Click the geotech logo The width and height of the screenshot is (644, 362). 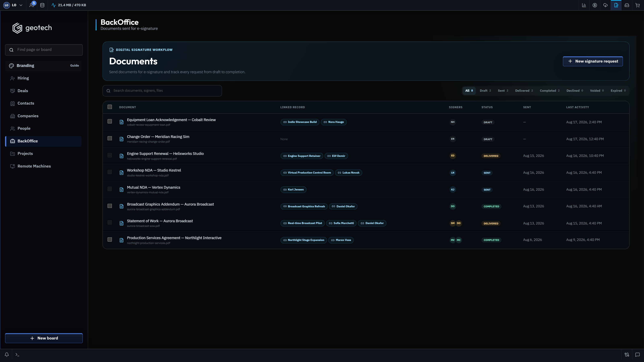coord(32,28)
